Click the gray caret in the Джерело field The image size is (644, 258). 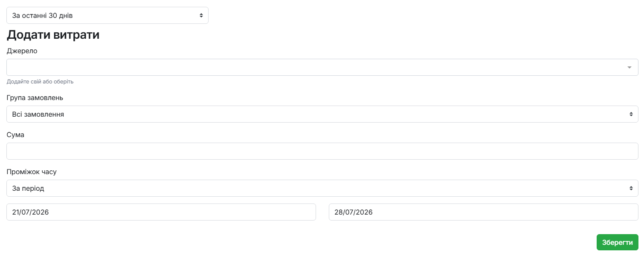click(x=629, y=67)
